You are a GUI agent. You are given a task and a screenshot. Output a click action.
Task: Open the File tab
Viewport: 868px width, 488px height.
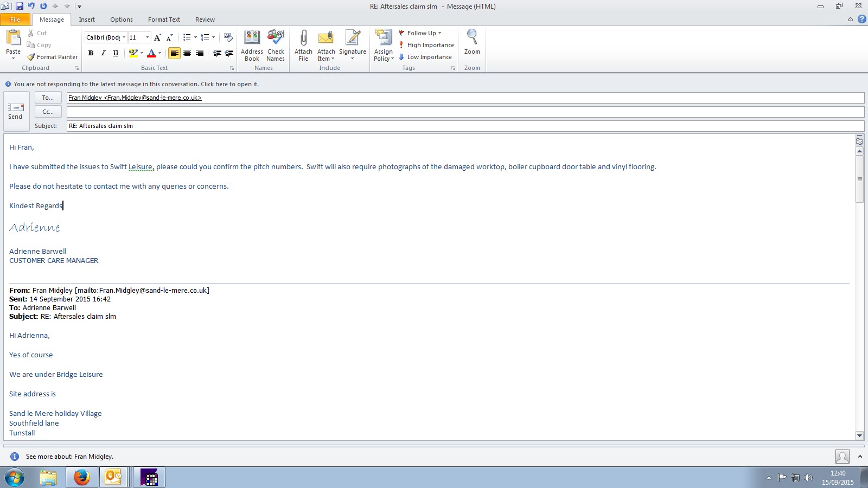15,20
